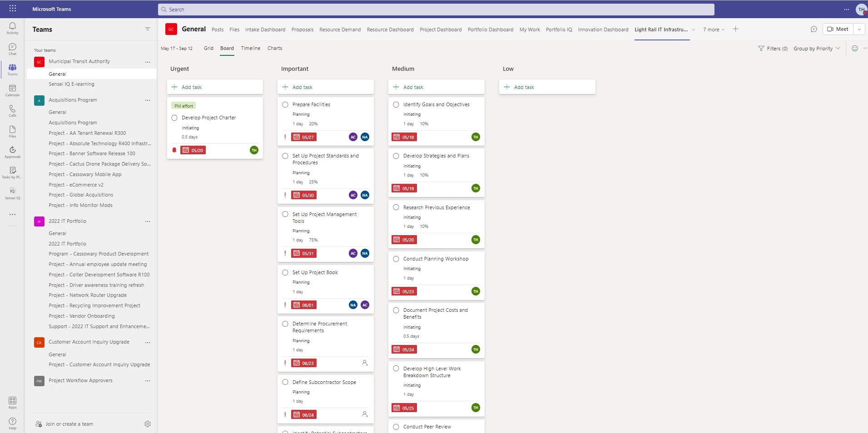Add task in the Low column
Screen dimensions: 868x433
pos(547,87)
